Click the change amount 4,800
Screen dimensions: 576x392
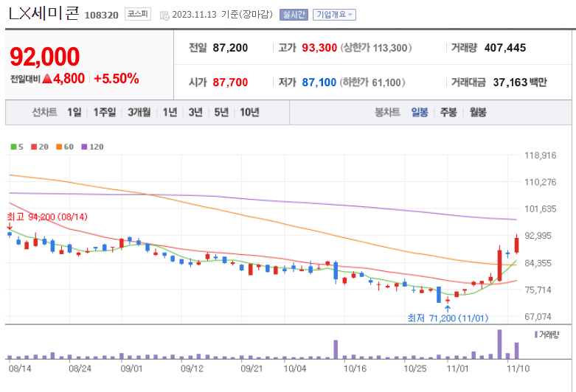pos(69,79)
